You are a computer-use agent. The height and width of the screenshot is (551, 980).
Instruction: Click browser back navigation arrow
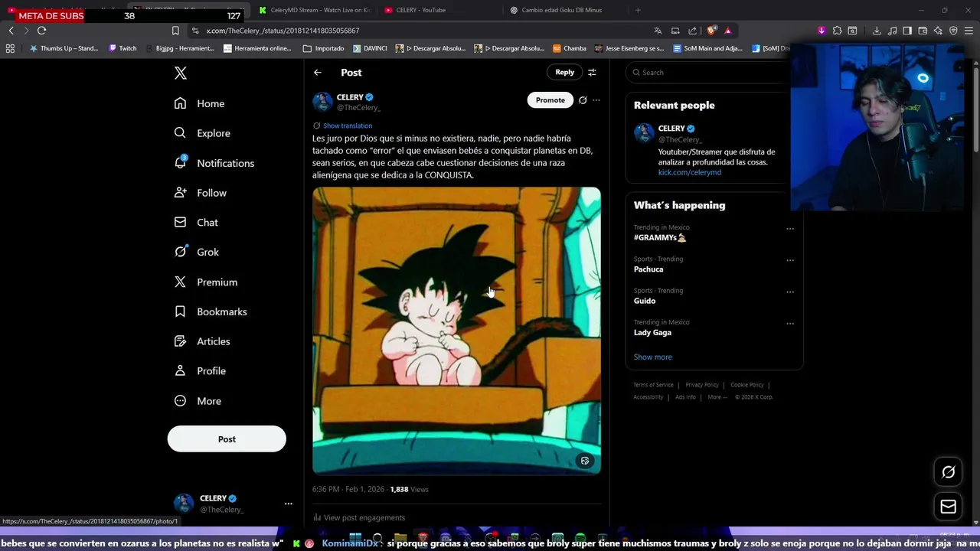pos(11,31)
